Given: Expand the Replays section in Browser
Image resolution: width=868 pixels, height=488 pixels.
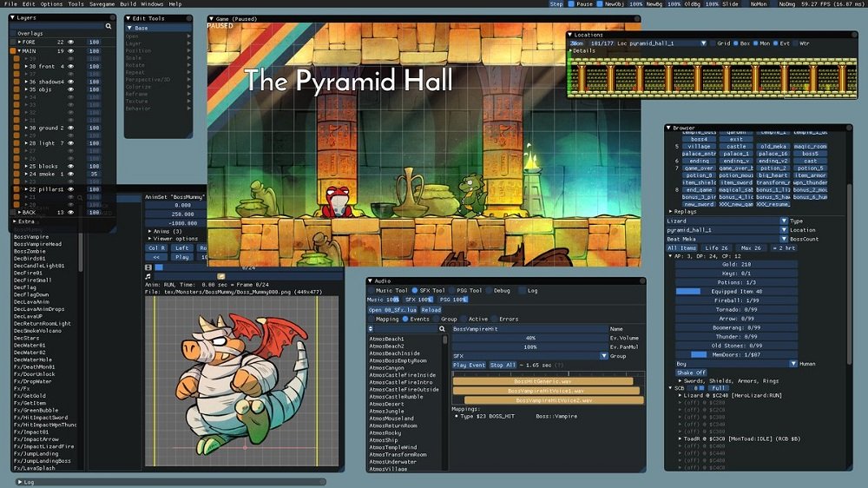Looking at the screenshot, I should 669,211.
